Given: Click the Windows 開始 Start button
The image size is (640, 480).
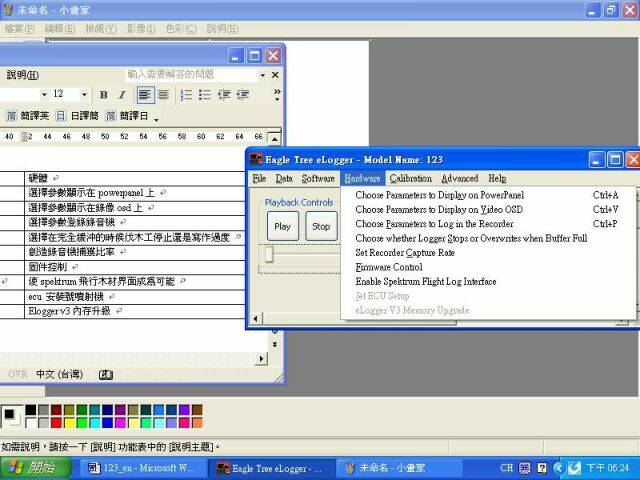Looking at the screenshot, I should click(36, 468).
